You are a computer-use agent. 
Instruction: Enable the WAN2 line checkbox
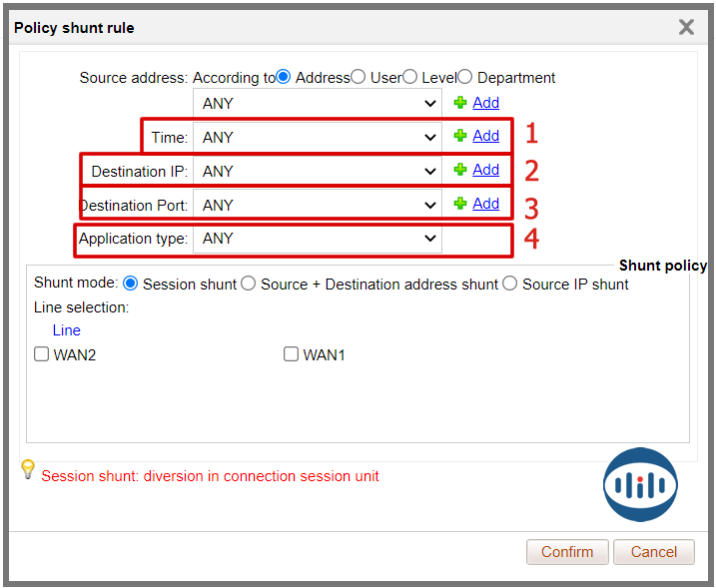pos(42,354)
